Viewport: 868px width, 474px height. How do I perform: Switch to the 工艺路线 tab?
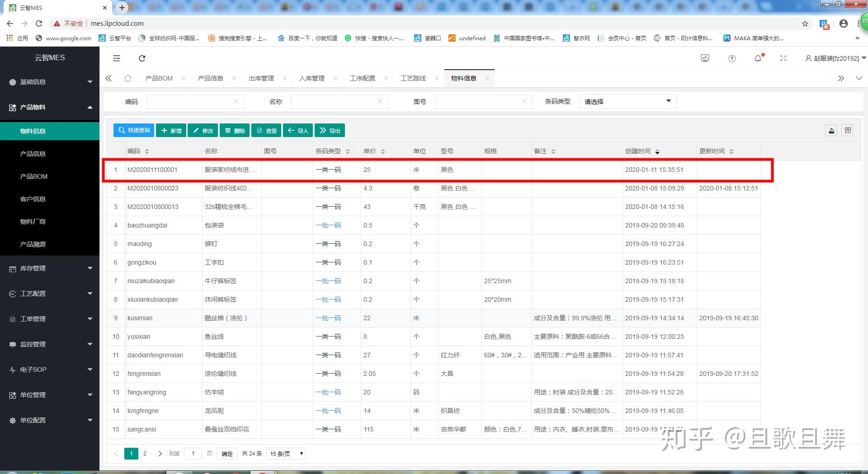(413, 78)
